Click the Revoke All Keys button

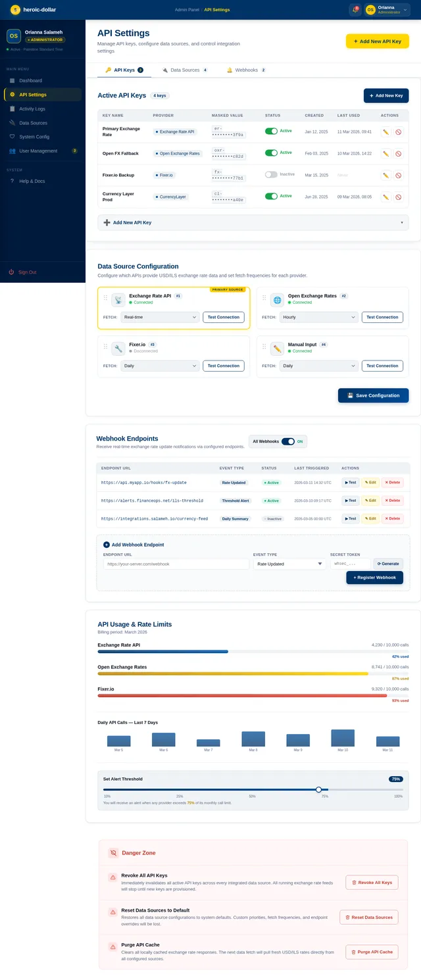(372, 883)
